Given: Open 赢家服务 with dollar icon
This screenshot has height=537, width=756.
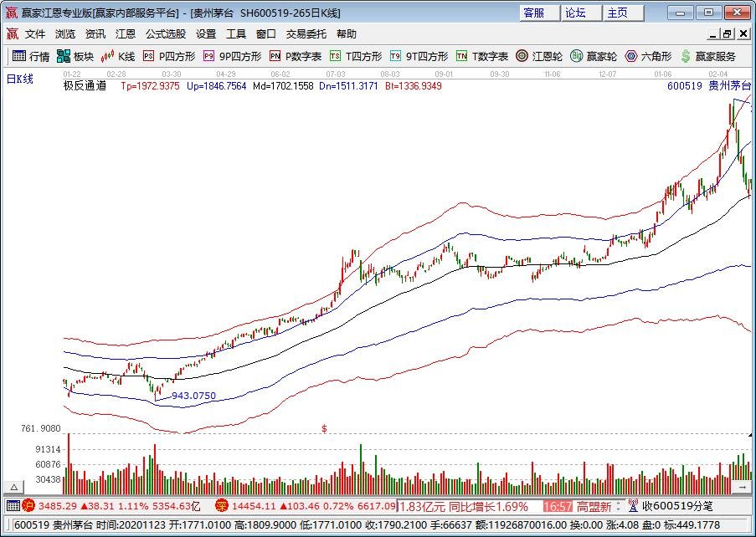Looking at the screenshot, I should tap(708, 56).
